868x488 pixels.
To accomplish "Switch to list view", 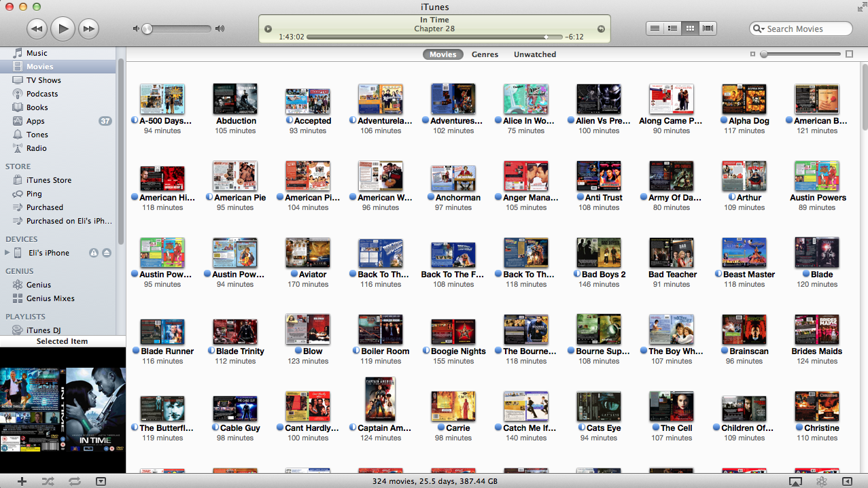I will pos(655,29).
